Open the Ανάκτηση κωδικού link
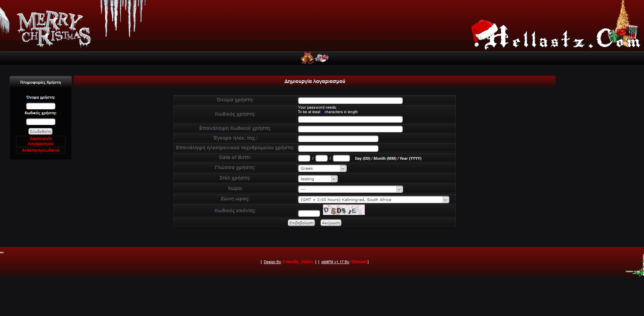The width and height of the screenshot is (644, 316). [x=41, y=150]
